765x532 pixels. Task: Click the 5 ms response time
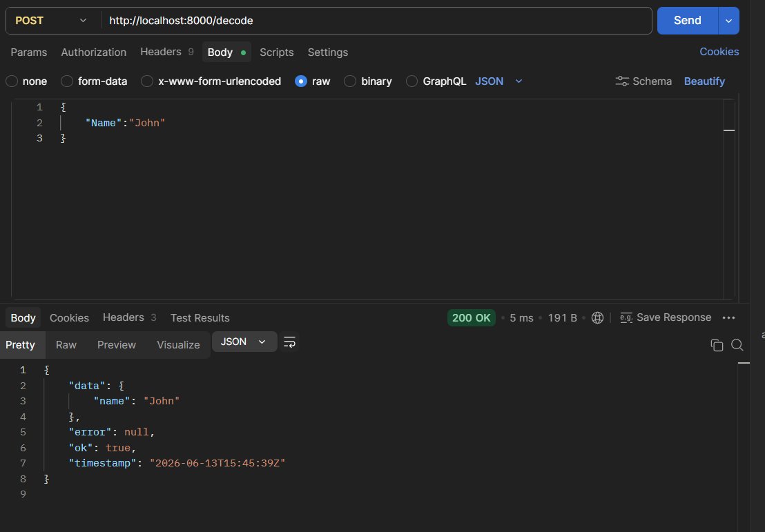(x=521, y=318)
